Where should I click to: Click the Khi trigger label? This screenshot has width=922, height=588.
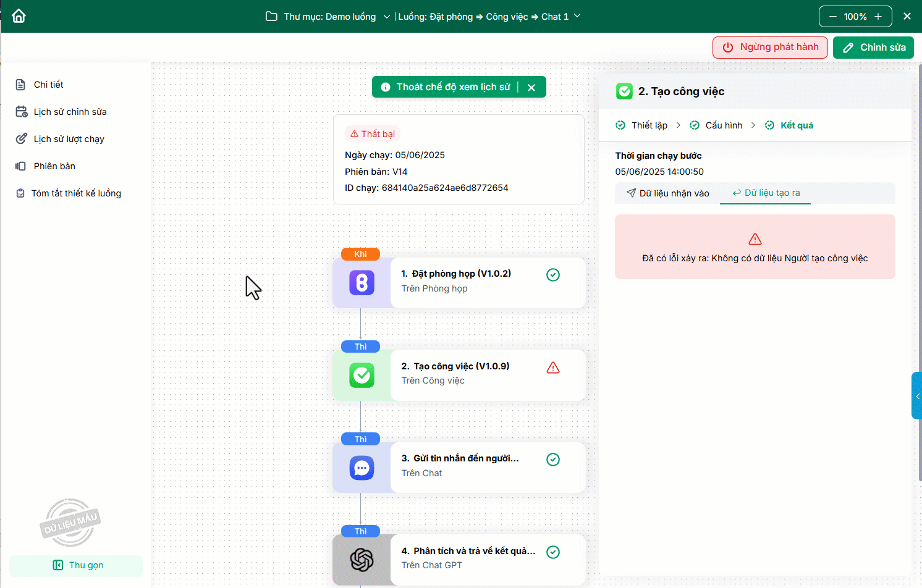point(360,254)
